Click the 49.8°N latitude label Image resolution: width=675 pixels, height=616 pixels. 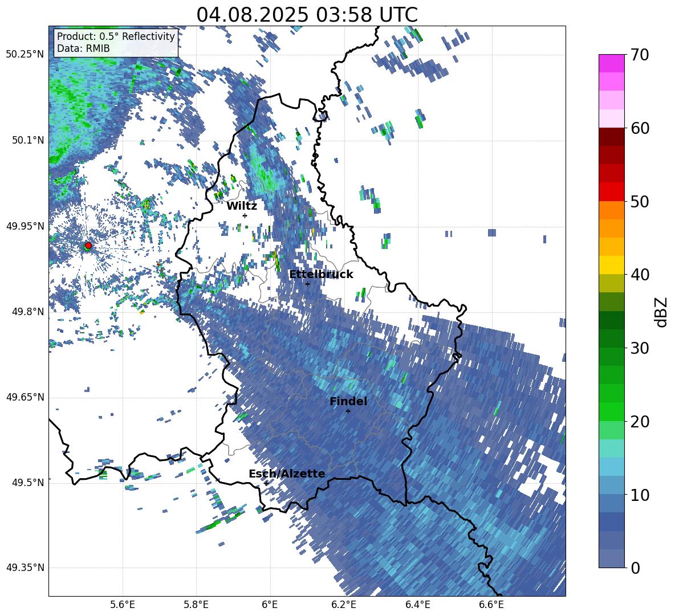[x=28, y=312]
